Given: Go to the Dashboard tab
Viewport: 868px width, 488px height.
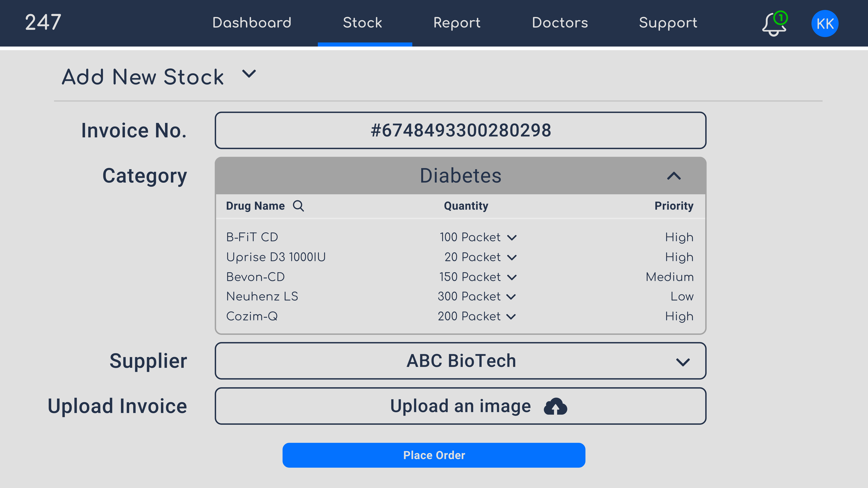Looking at the screenshot, I should (x=252, y=23).
